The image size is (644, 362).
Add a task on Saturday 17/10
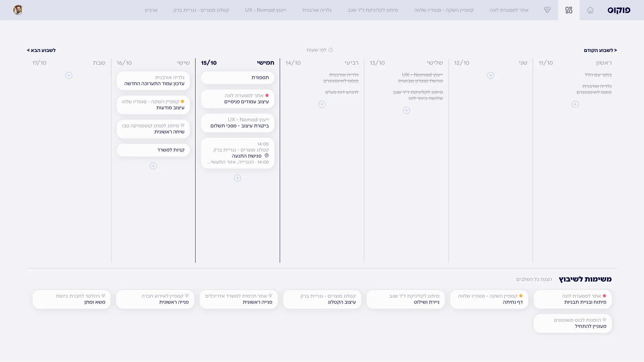click(69, 75)
